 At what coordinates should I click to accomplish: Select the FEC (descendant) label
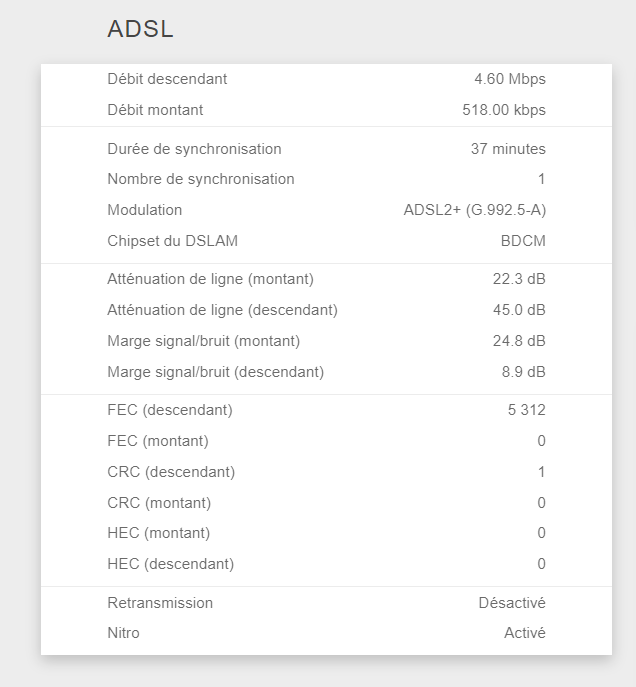(170, 410)
